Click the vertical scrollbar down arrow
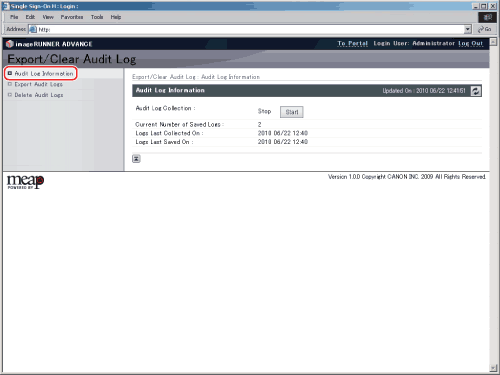 tap(493, 368)
